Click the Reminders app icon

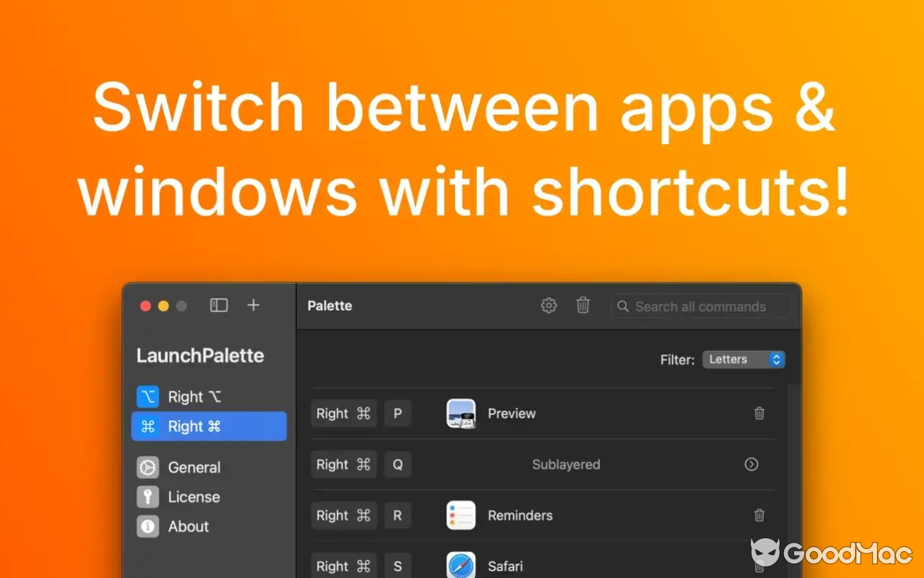pyautogui.click(x=461, y=515)
